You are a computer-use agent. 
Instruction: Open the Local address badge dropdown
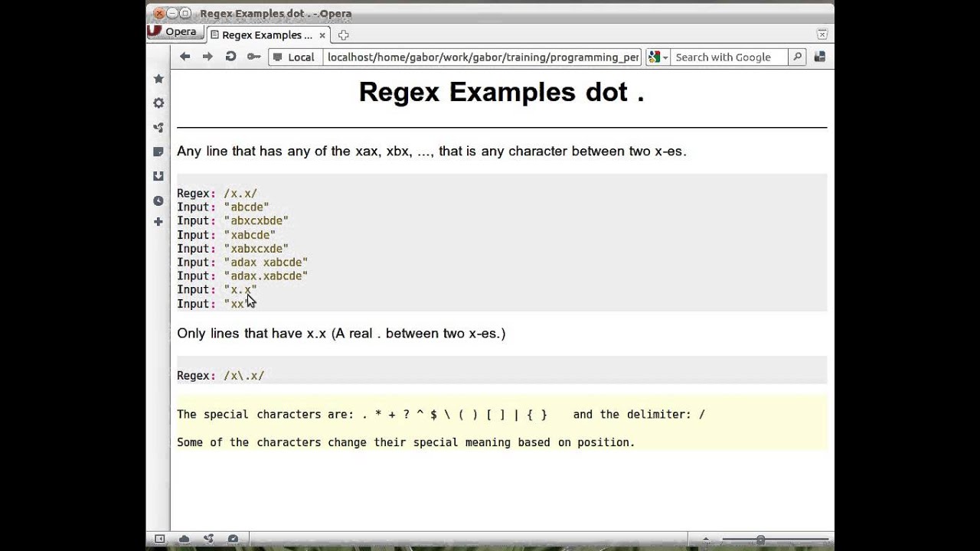[x=294, y=57]
